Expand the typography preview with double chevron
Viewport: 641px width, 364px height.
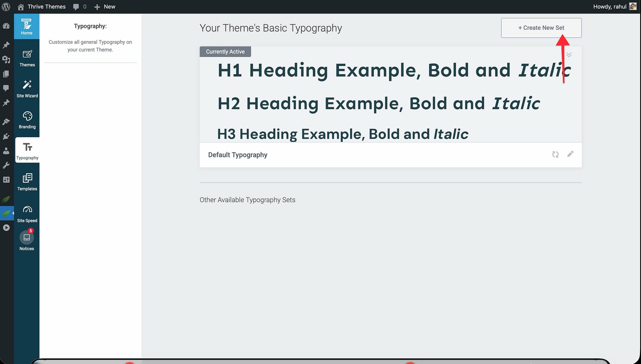point(569,55)
